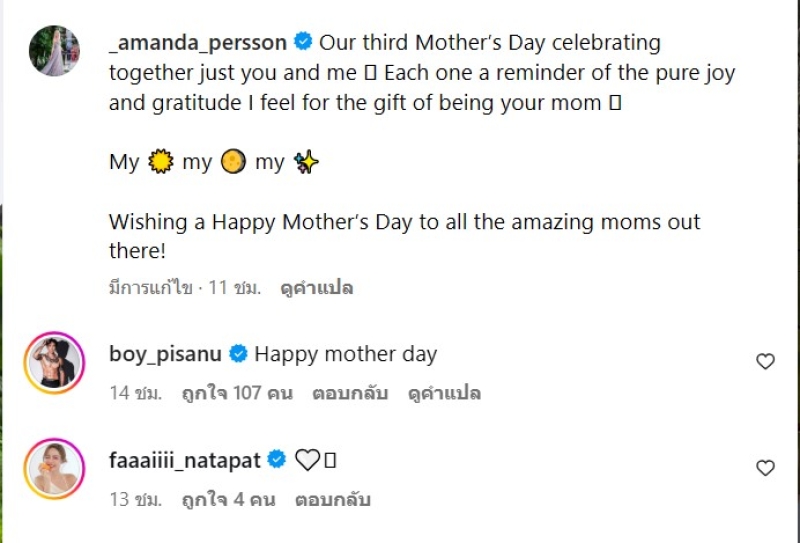
Task: Click ดูคำแปล under boy_pisanu comment
Action: point(444,393)
